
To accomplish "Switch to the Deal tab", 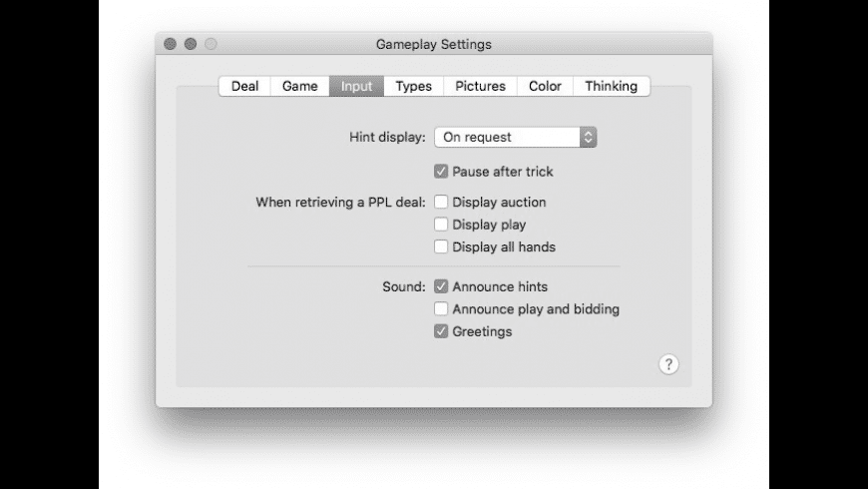I will pyautogui.click(x=244, y=86).
